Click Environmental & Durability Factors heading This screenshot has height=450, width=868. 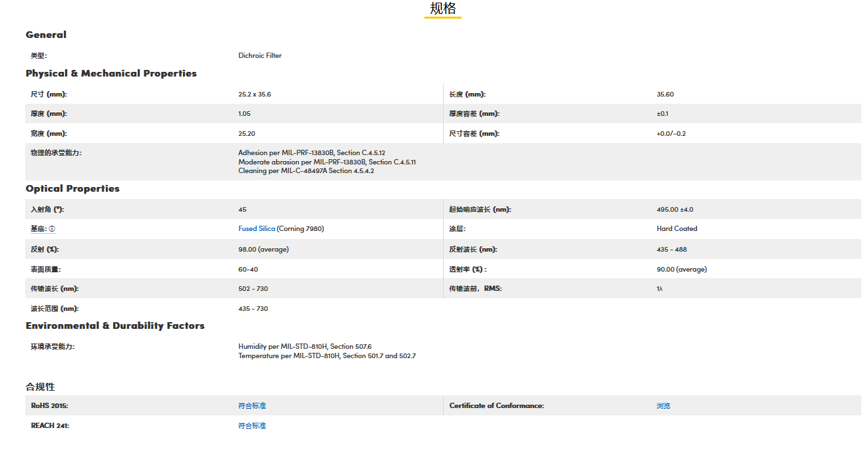click(x=115, y=326)
